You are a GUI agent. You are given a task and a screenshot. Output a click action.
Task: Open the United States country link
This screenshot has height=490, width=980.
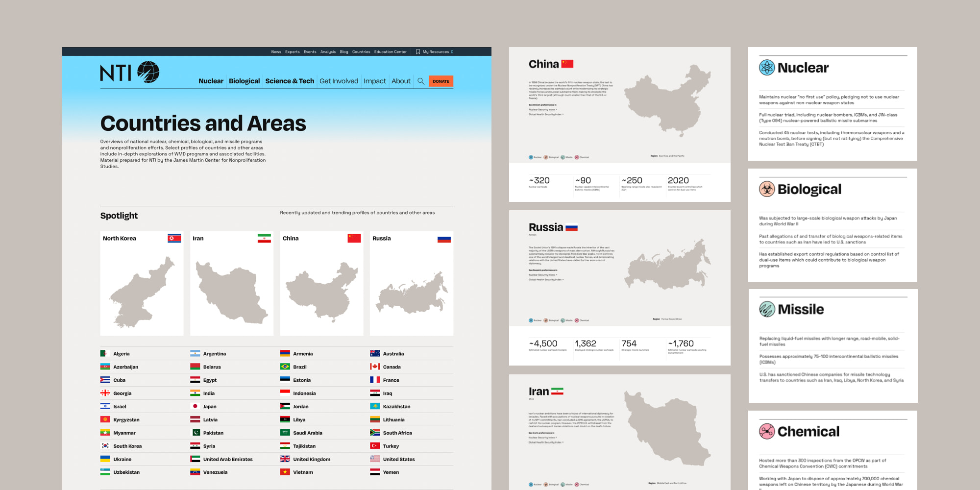tap(399, 460)
